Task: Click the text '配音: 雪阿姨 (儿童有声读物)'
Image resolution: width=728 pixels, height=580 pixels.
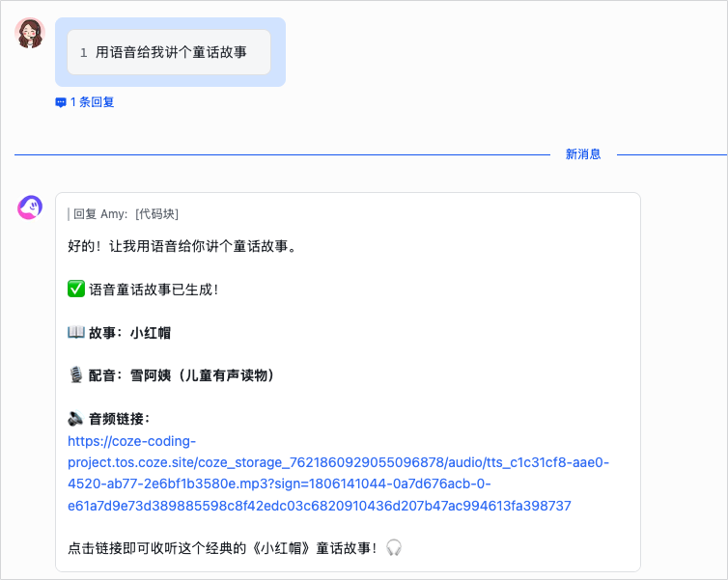Action: click(x=182, y=375)
